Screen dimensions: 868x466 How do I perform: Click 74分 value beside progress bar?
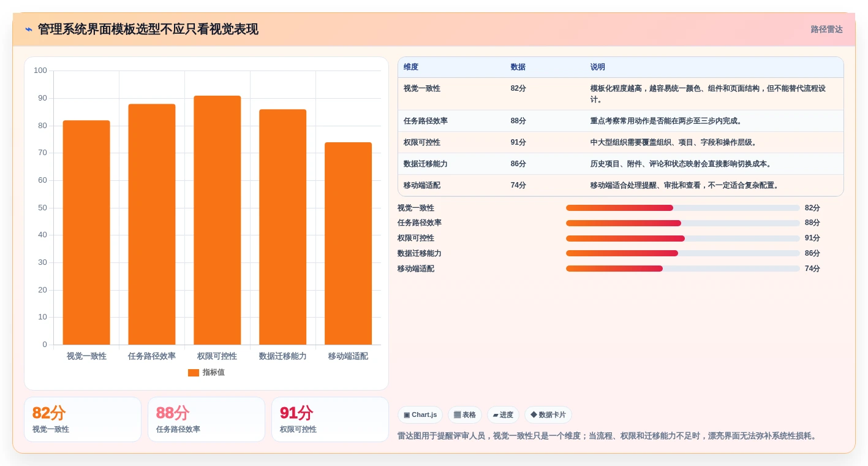tap(812, 269)
